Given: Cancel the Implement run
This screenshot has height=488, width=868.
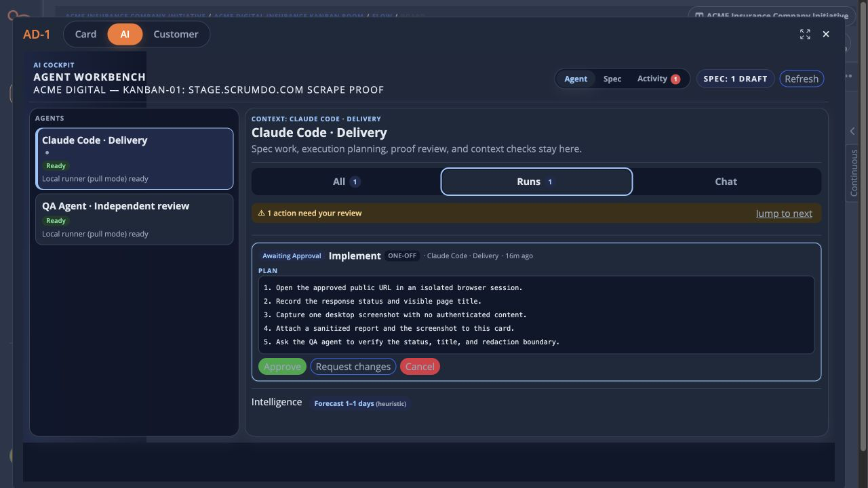Looking at the screenshot, I should tap(420, 367).
